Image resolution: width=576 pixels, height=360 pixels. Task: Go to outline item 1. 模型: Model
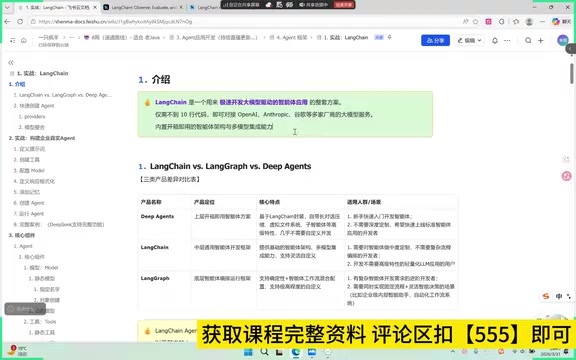tap(41, 268)
